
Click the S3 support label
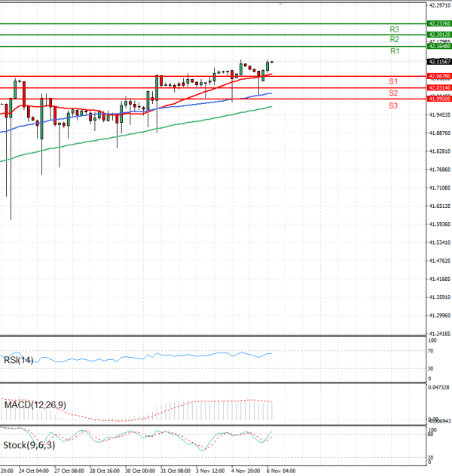pos(393,105)
